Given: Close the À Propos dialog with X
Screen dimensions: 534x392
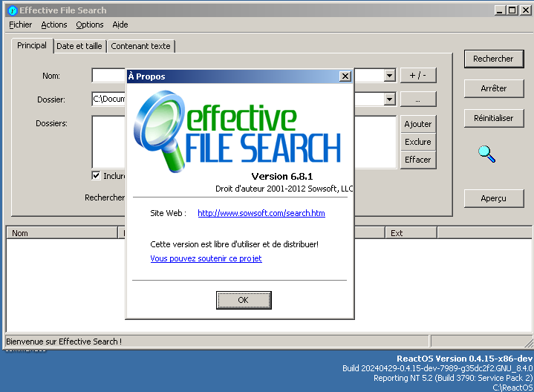Looking at the screenshot, I should pos(345,76).
